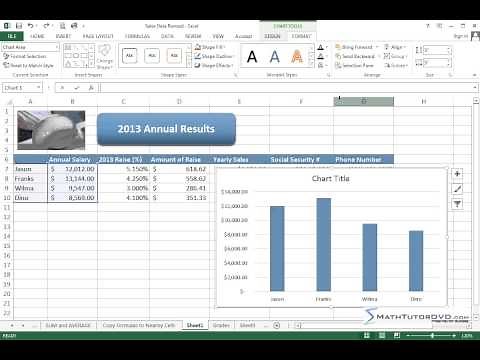The image size is (480, 360).
Task: Open the Shape Fill dropdown
Action: point(210,47)
